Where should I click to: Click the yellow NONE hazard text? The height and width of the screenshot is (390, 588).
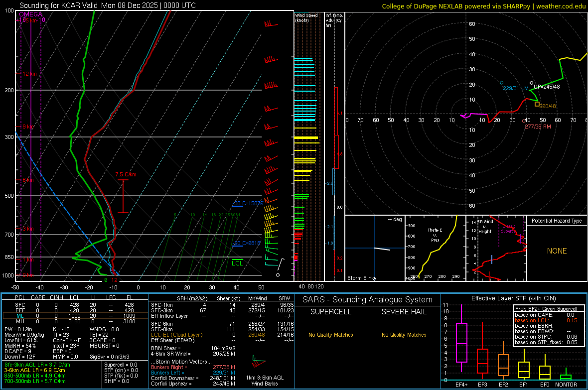coord(557,251)
